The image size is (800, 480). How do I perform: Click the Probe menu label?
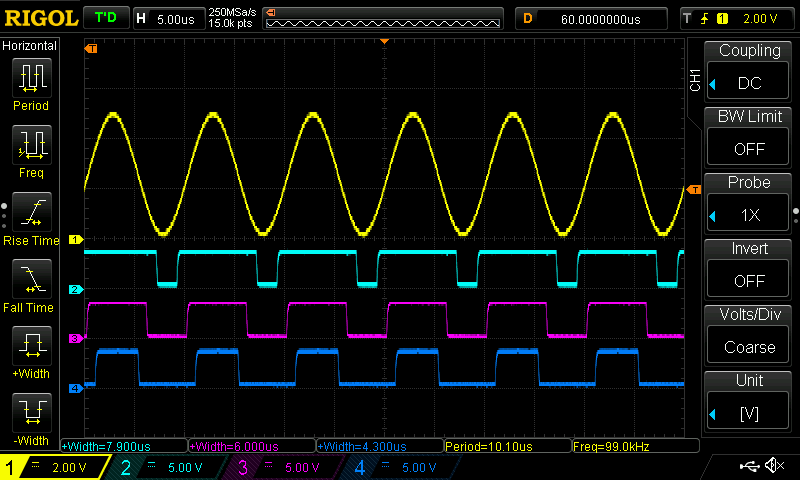click(x=748, y=182)
